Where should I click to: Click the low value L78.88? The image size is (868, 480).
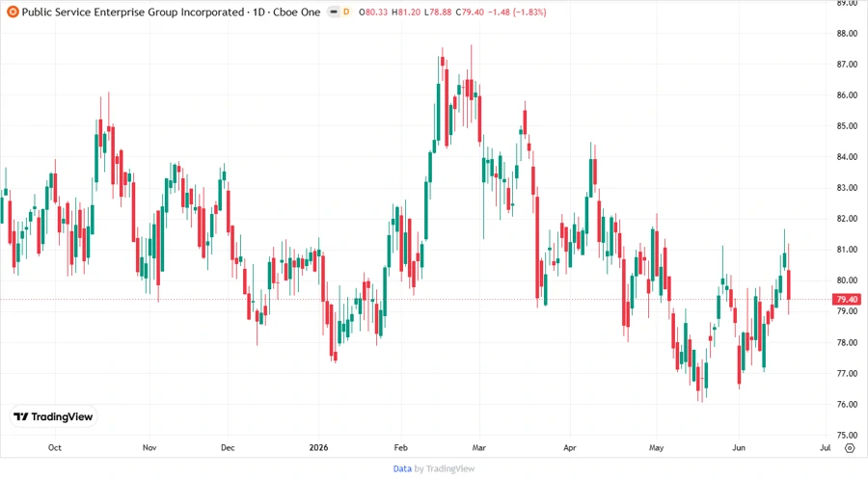coord(438,13)
